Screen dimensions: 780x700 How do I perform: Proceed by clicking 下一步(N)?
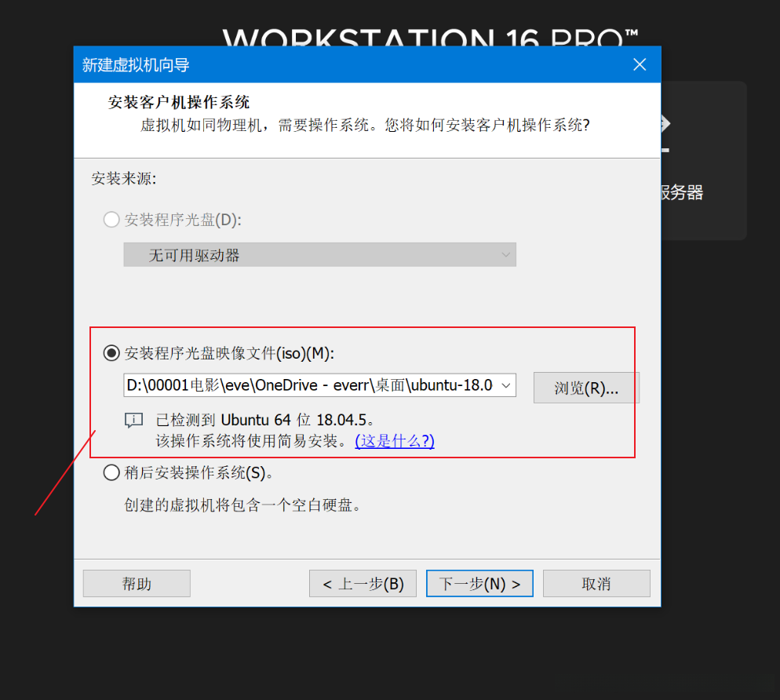(x=479, y=583)
